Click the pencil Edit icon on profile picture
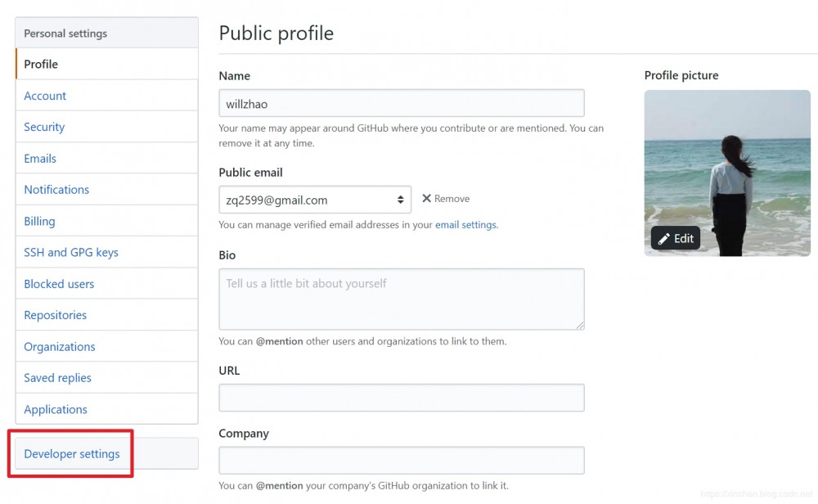 point(664,239)
